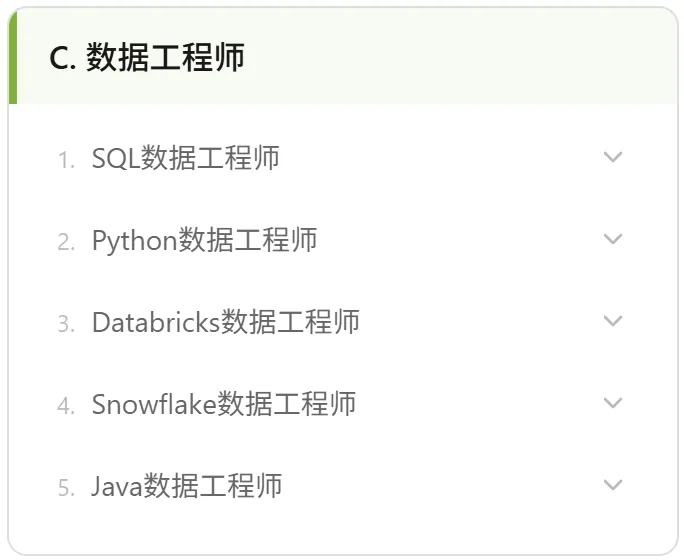Choose the Snowflake数据工程师 entry text
Viewport: 684px width, 560px height.
[x=224, y=404]
